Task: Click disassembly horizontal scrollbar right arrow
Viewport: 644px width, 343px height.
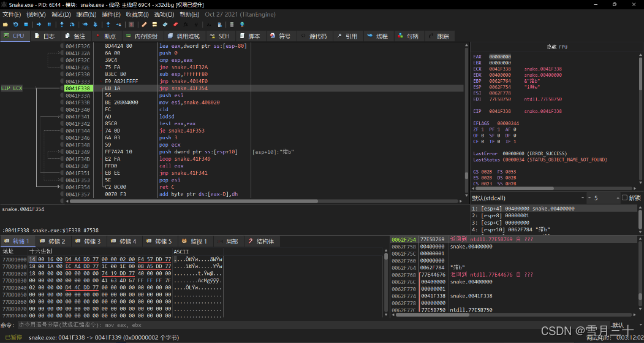Action: pyautogui.click(x=461, y=201)
